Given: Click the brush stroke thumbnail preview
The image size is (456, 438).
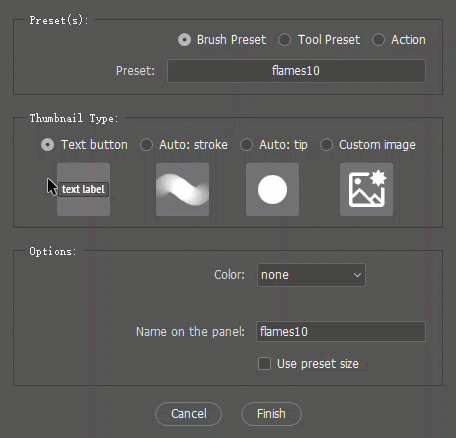Looking at the screenshot, I should click(182, 189).
